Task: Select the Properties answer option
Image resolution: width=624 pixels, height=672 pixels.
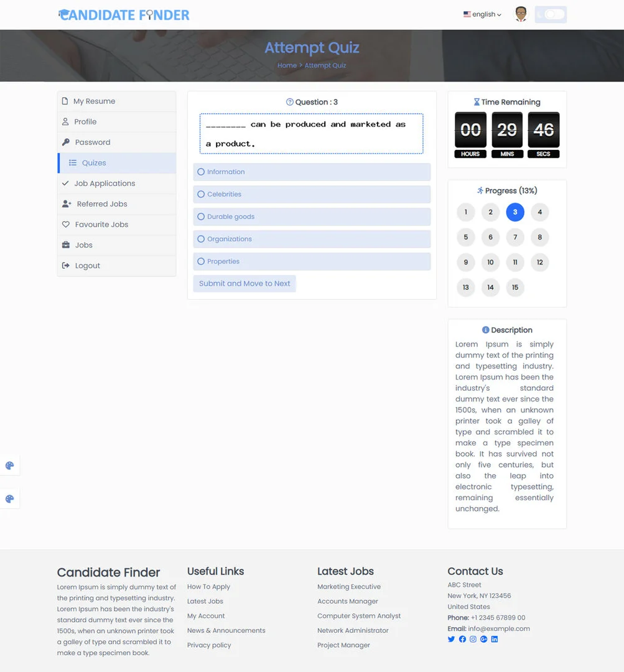Action: click(x=312, y=261)
